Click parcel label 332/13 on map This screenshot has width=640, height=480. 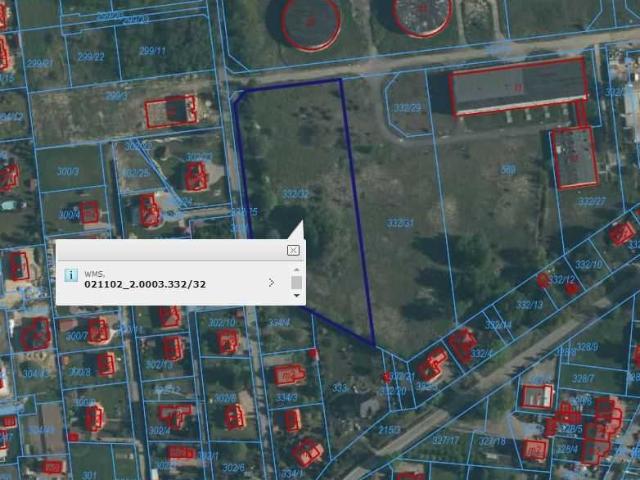[x=529, y=304]
